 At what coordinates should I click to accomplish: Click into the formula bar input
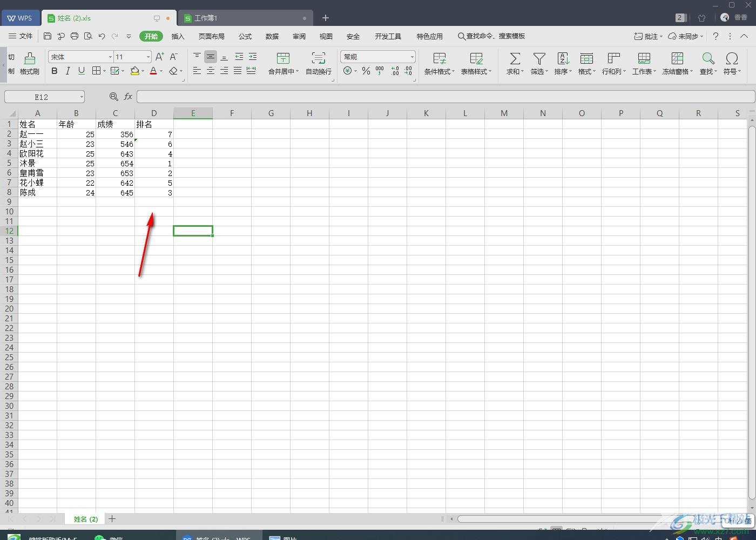pos(446,97)
